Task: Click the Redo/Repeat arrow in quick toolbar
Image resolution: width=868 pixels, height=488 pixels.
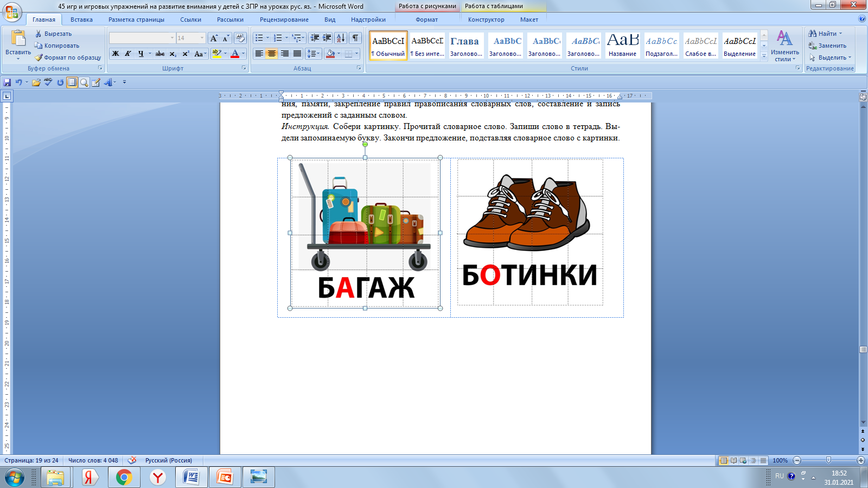Action: coord(60,82)
